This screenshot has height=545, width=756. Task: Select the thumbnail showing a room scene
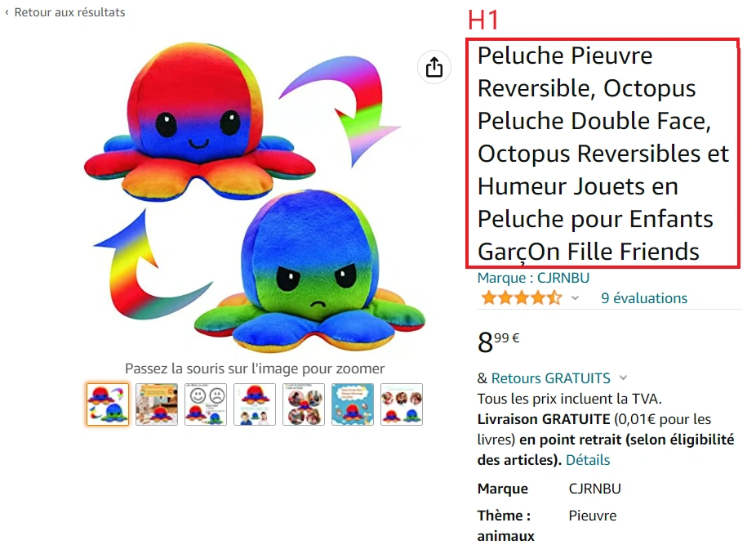click(157, 404)
